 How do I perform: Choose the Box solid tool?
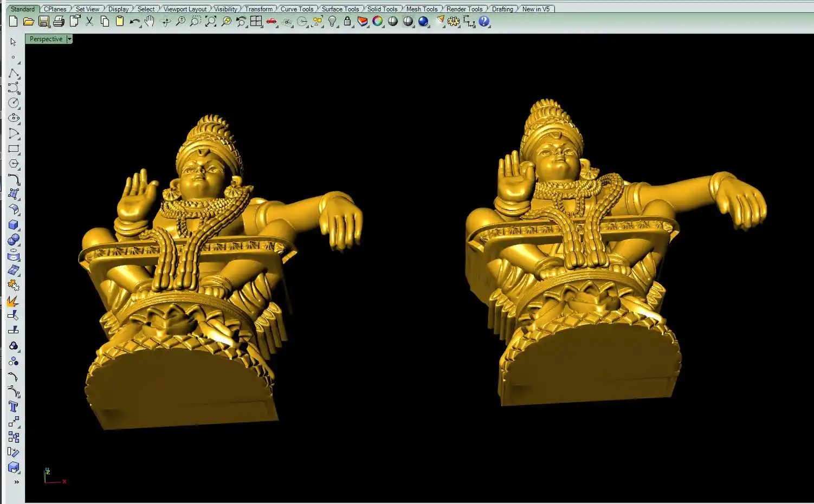[x=14, y=225]
